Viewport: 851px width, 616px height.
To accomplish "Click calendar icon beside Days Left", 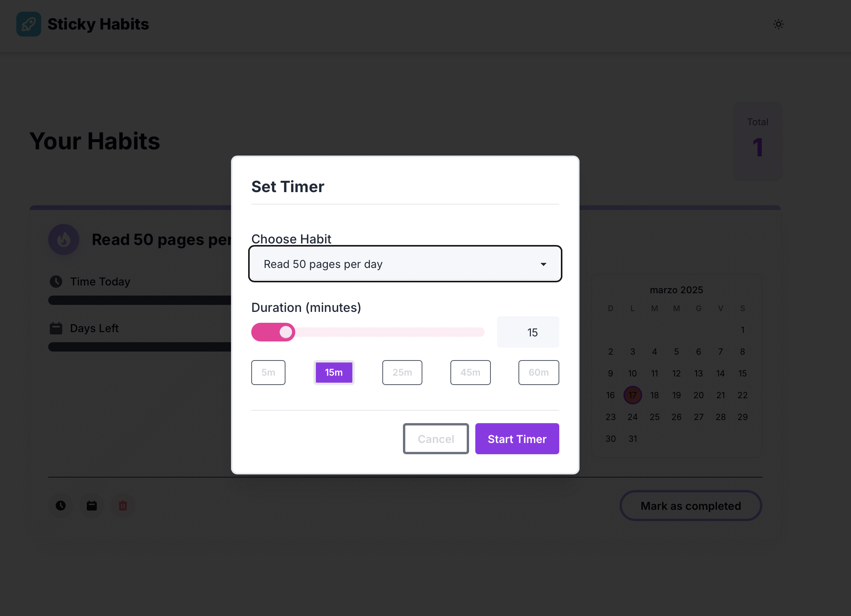I will 56,328.
